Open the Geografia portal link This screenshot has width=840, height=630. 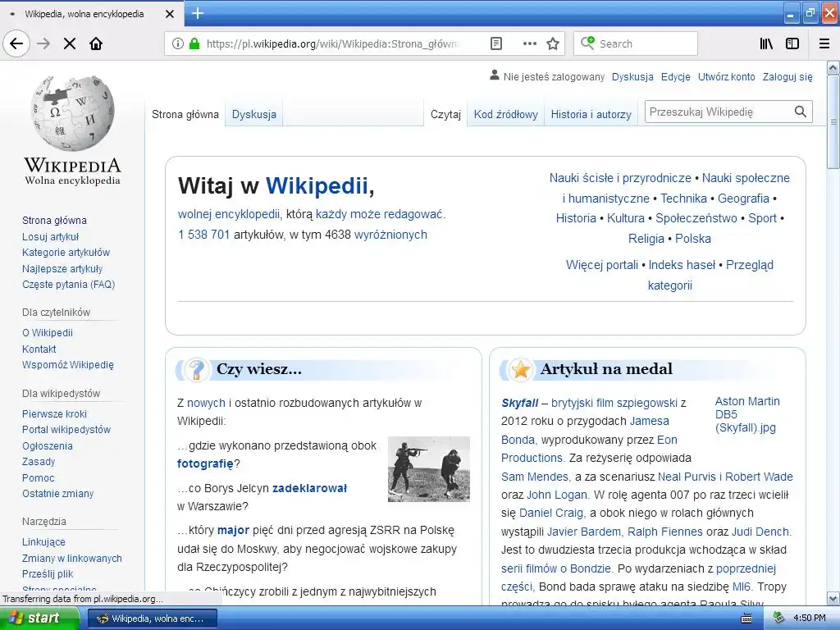pyautogui.click(x=743, y=199)
